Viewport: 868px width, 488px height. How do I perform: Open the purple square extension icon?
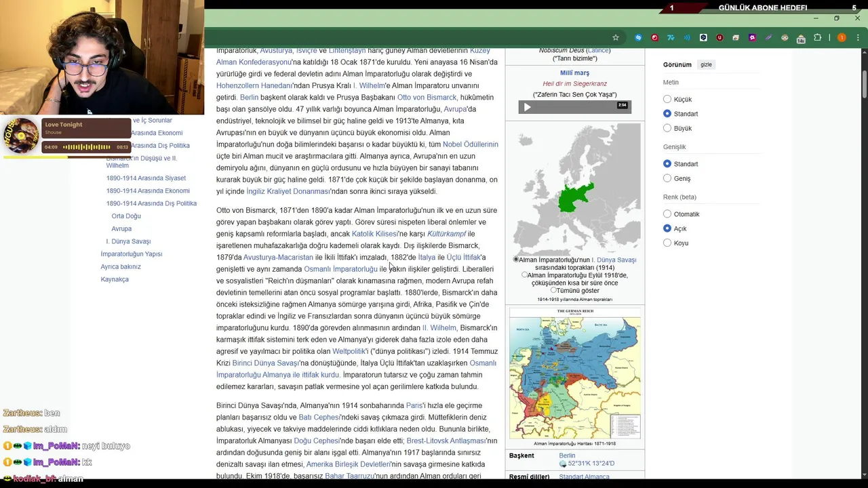(752, 37)
